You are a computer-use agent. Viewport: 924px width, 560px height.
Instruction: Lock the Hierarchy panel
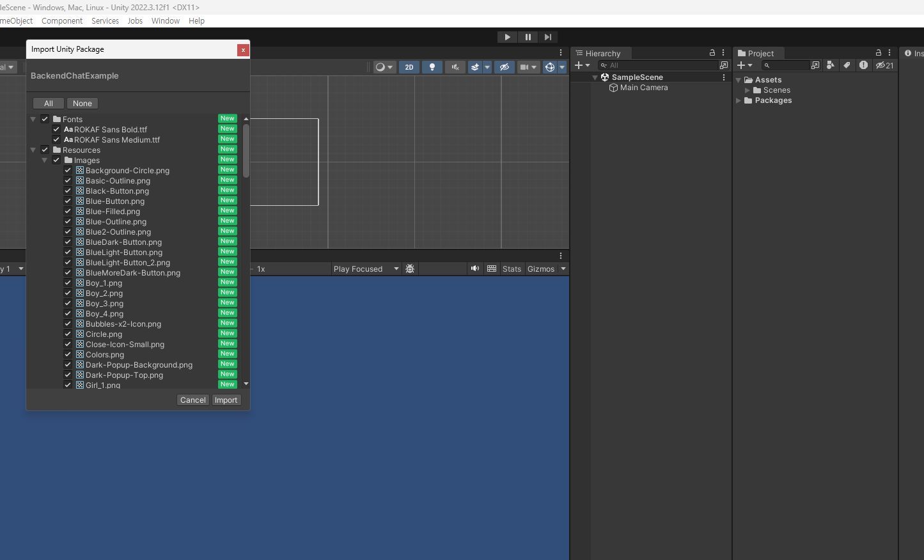(712, 53)
